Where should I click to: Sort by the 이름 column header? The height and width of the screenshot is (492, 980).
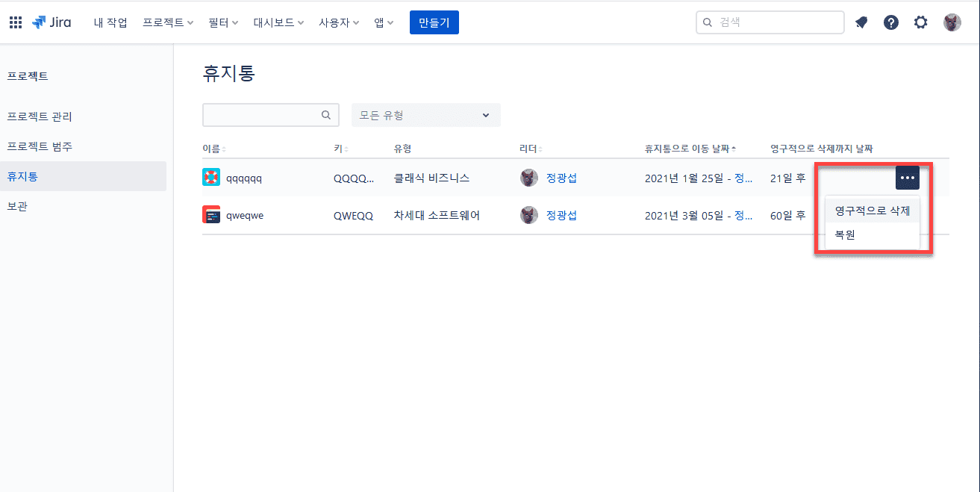pyautogui.click(x=214, y=149)
